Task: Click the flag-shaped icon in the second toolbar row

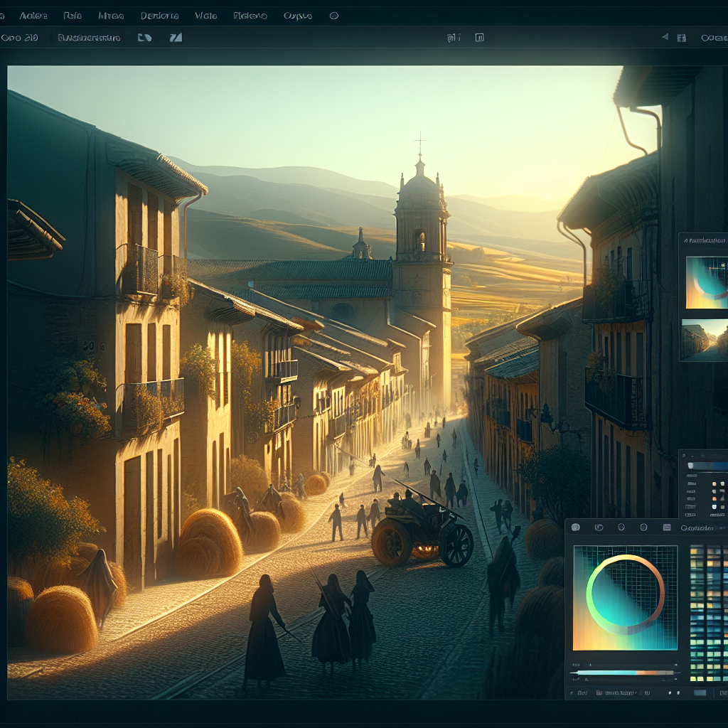Action: (x=144, y=38)
